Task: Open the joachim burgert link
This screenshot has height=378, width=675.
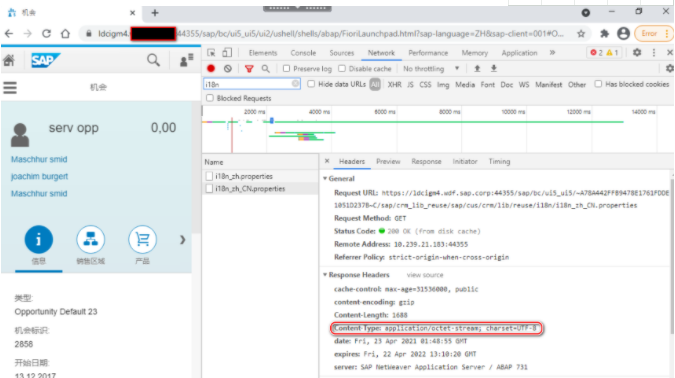Action: coord(39,177)
